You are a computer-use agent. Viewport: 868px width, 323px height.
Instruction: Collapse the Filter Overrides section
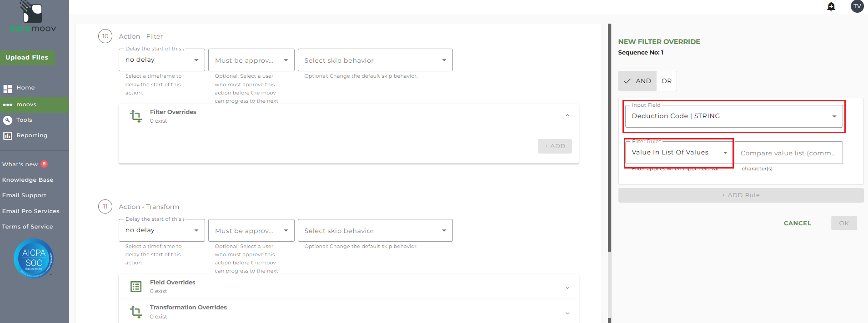[x=567, y=116]
